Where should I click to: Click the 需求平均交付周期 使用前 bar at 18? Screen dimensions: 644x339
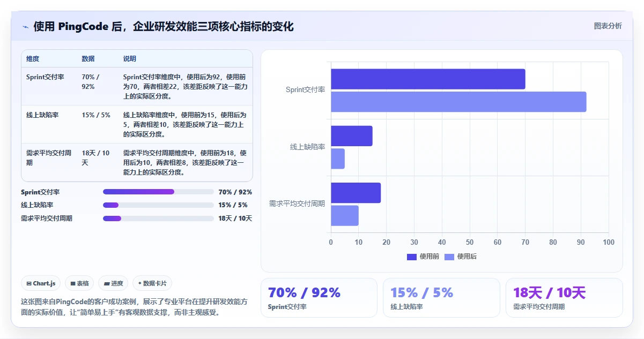point(356,193)
